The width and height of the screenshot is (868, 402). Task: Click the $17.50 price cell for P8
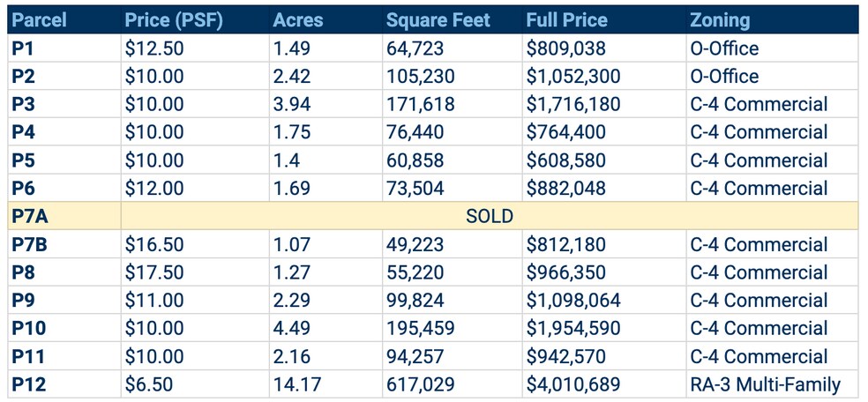click(x=154, y=272)
